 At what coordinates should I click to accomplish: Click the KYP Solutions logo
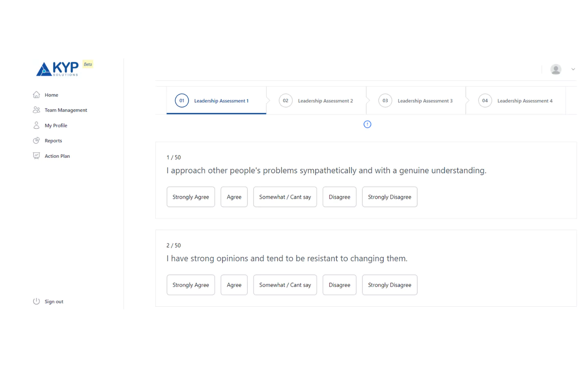pyautogui.click(x=57, y=69)
